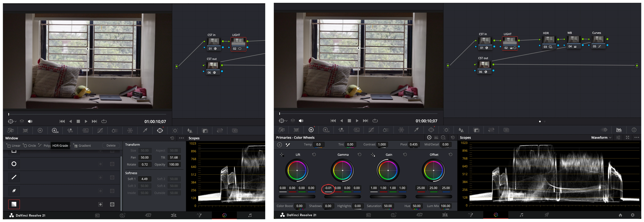This screenshot has height=222, width=644.
Task: Add a Circle window
Action: [x=29, y=145]
